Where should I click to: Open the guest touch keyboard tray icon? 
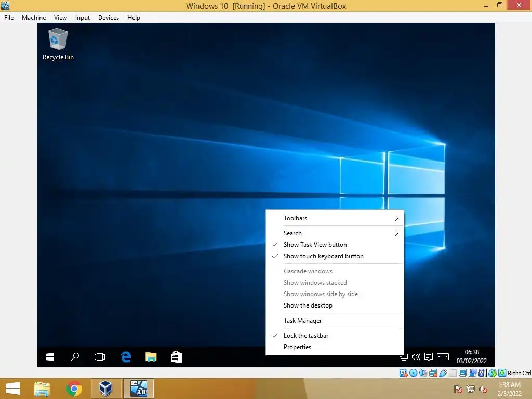coord(443,357)
